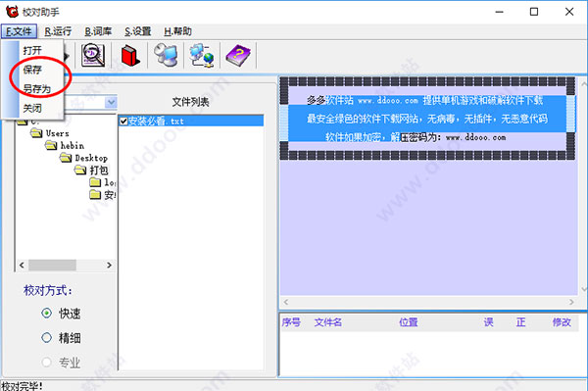Screen dimensions: 588x391
Task: Click the red book dictionary toolbar icon
Action: click(130, 55)
